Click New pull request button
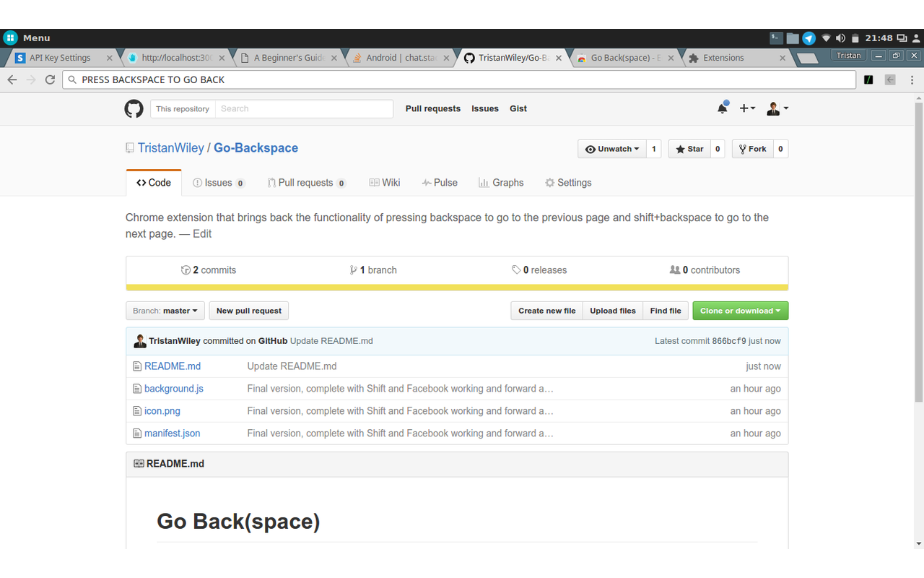Viewport: 924px width, 578px height. coord(249,311)
